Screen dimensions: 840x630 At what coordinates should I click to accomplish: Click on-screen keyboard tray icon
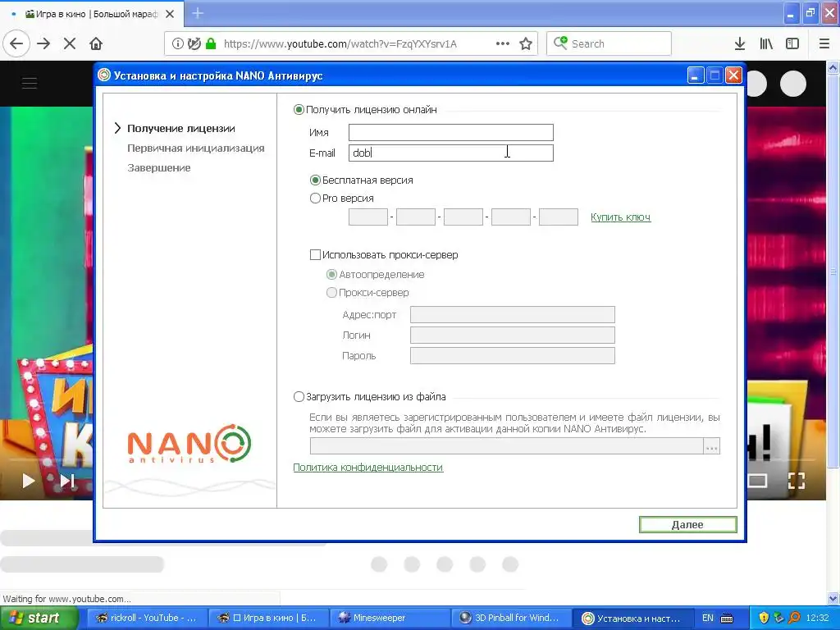(727, 618)
